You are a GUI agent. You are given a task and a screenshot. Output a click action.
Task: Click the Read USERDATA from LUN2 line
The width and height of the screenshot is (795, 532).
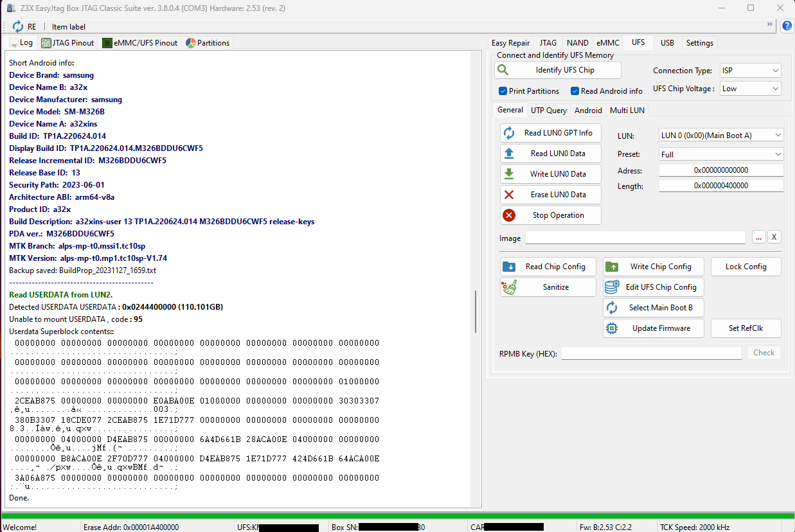point(61,295)
